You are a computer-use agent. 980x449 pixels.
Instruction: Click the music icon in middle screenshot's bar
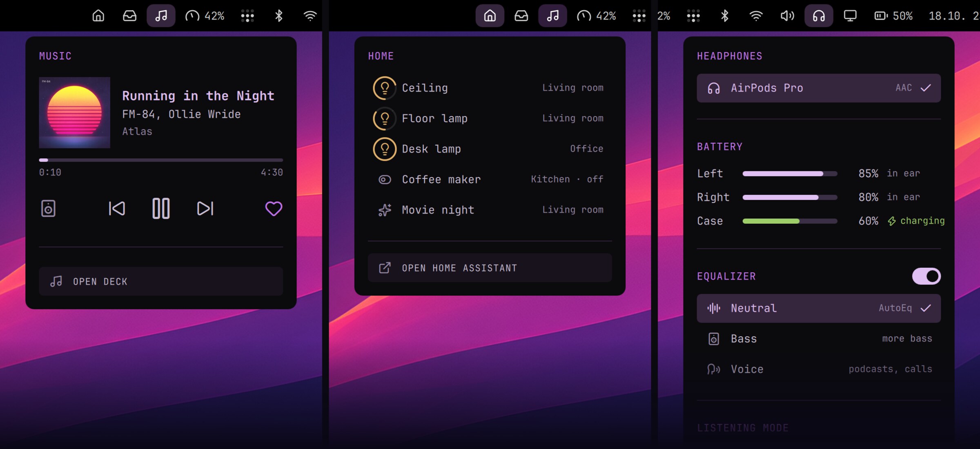552,16
